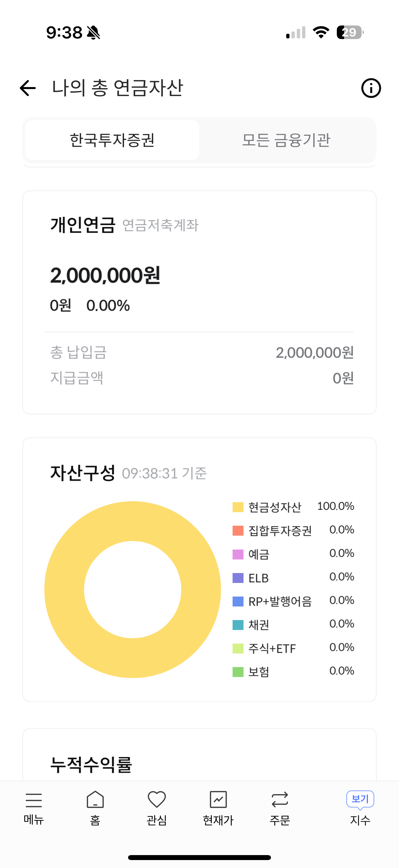Select the 한국투자증권 tab
The image size is (399, 868).
coord(112,140)
